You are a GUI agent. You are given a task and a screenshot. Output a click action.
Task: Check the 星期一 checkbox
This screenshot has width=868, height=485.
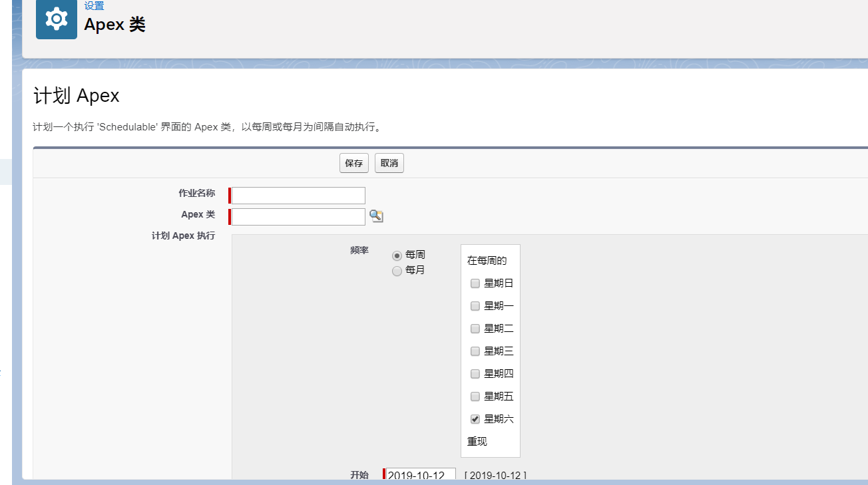point(475,306)
